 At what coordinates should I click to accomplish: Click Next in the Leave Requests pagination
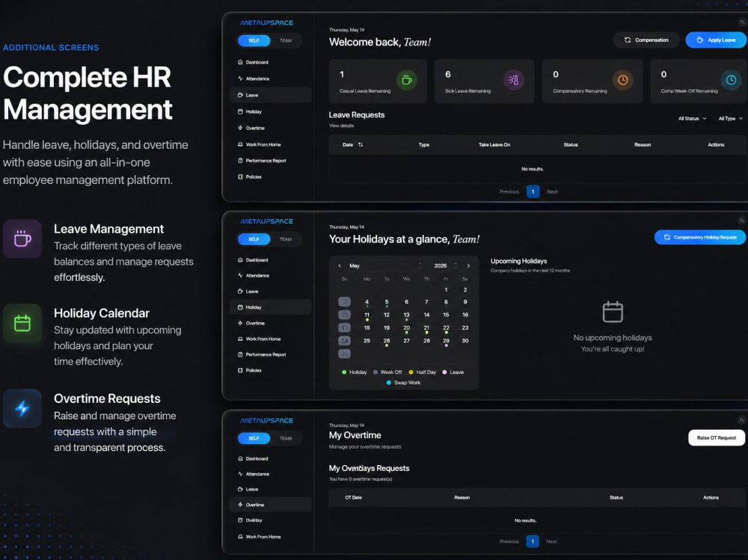click(552, 191)
